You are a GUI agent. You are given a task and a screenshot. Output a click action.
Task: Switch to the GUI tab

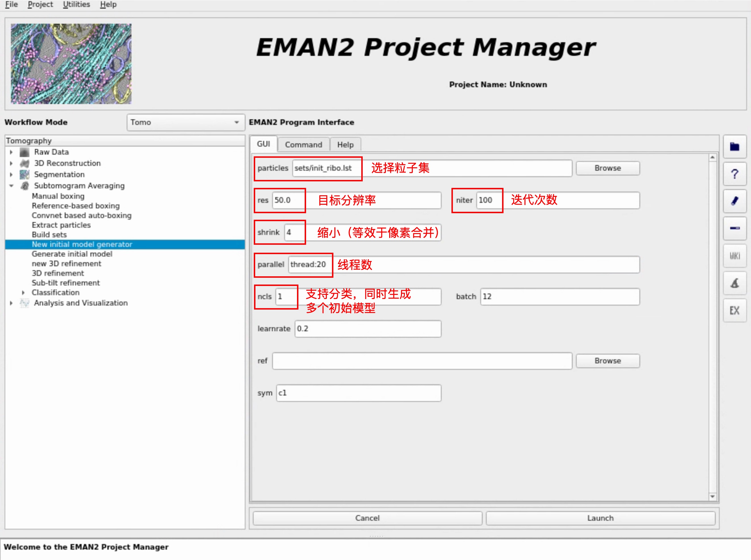coord(264,144)
